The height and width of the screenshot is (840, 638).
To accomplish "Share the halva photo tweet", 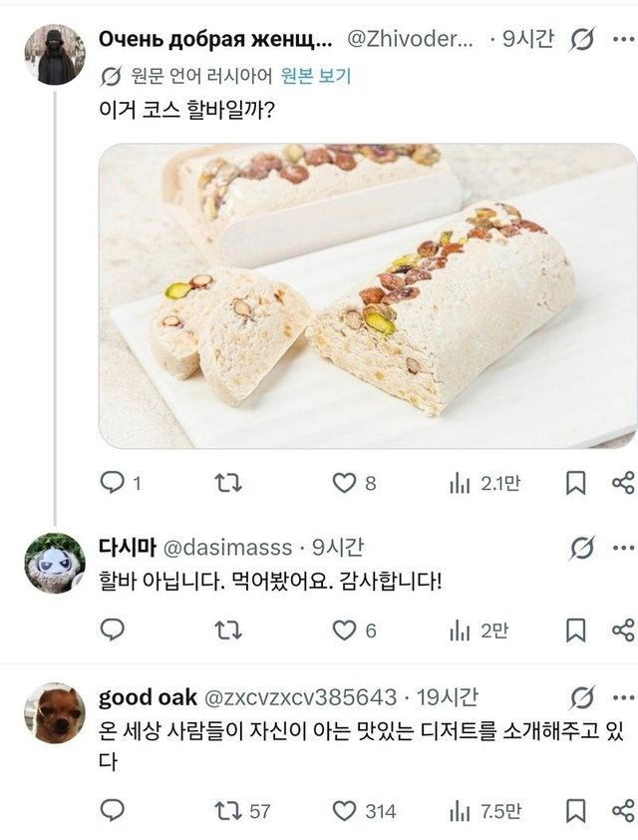I will 622,484.
